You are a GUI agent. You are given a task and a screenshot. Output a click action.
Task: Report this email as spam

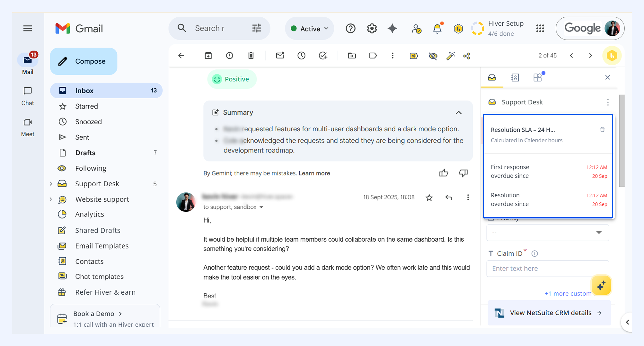click(x=229, y=56)
